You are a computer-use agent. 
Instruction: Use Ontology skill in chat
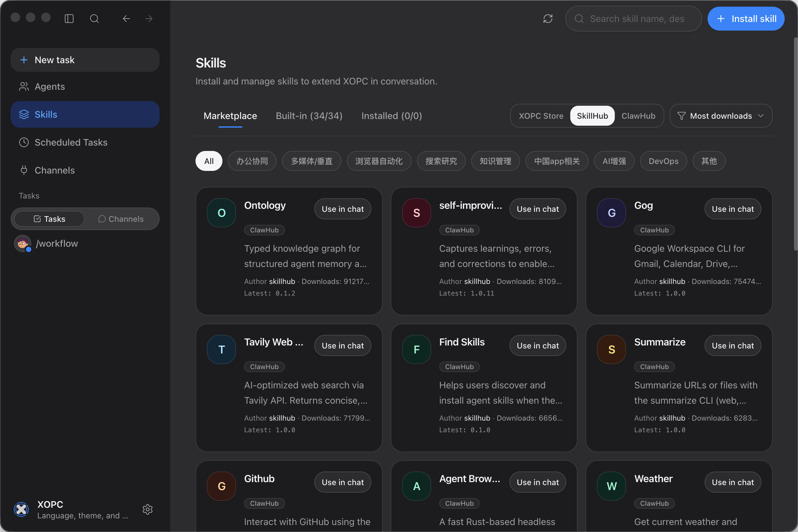tap(343, 209)
